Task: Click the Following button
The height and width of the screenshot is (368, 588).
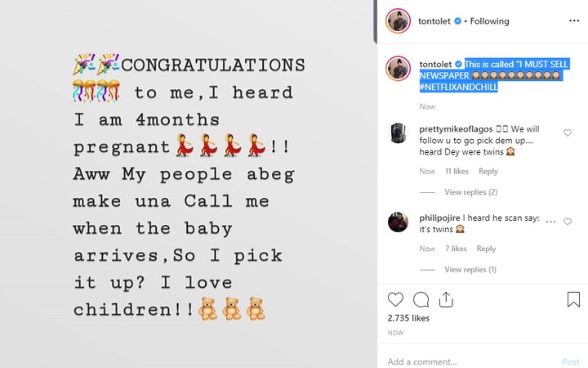Action: (490, 21)
